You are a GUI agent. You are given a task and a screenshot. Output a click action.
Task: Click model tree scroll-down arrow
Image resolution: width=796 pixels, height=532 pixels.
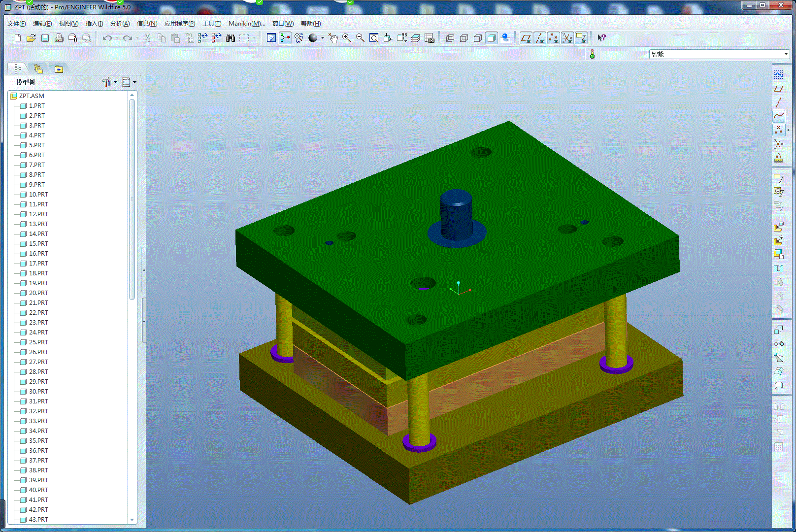point(132,520)
